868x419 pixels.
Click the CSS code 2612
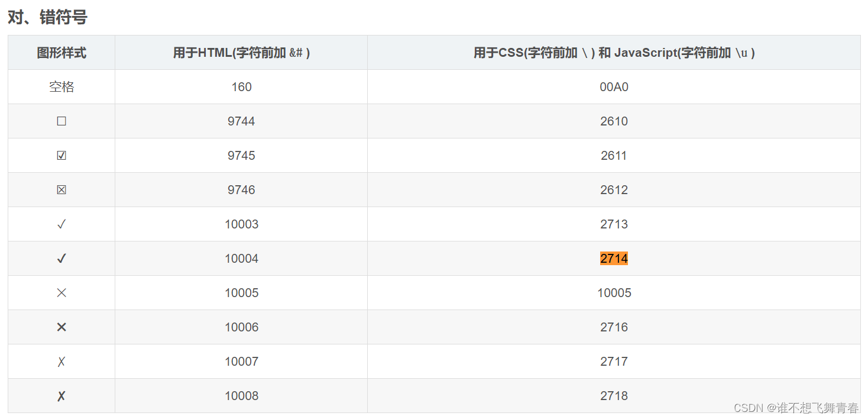point(614,190)
